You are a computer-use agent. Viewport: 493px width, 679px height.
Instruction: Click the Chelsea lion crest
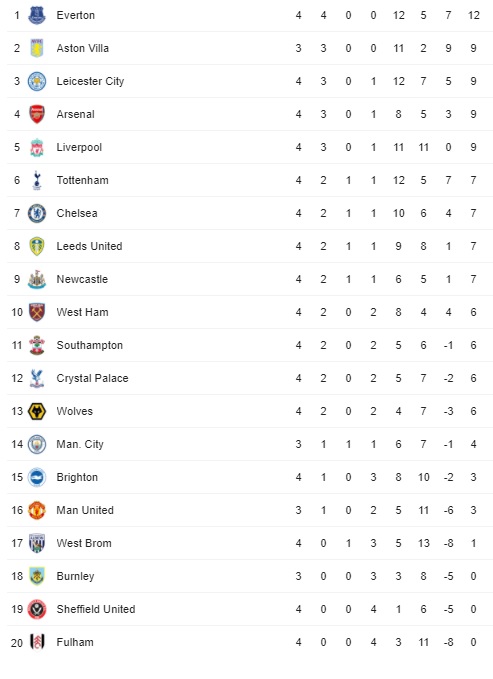click(37, 213)
